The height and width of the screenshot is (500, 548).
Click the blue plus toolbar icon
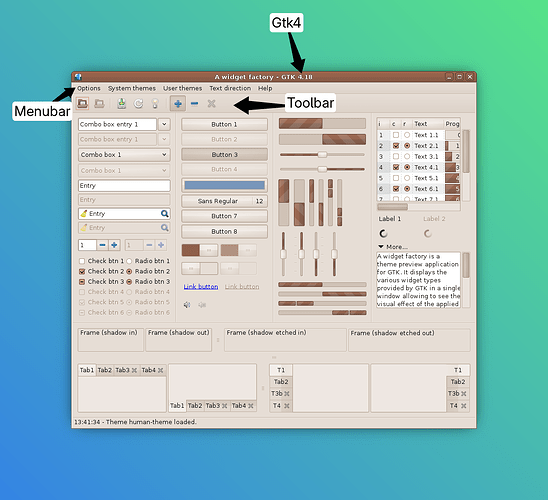pos(178,103)
